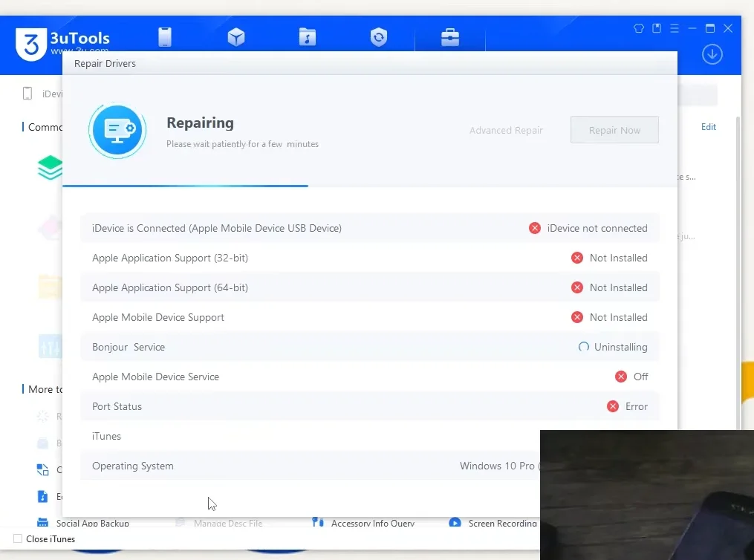The image size is (754, 560).
Task: Open Screen Recording tool
Action: [502, 523]
